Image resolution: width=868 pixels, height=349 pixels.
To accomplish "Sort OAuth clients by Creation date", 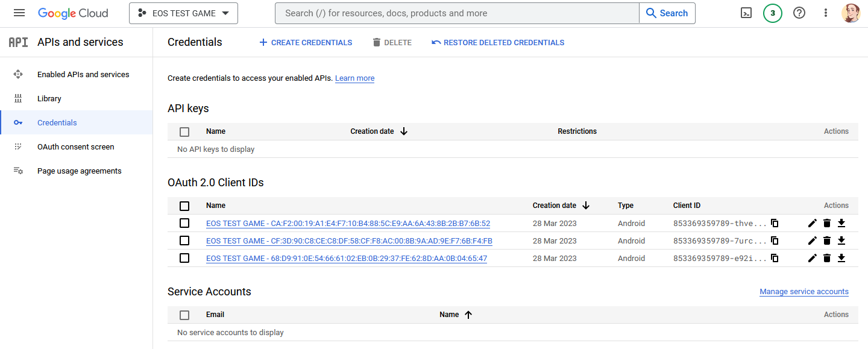I will [553, 205].
